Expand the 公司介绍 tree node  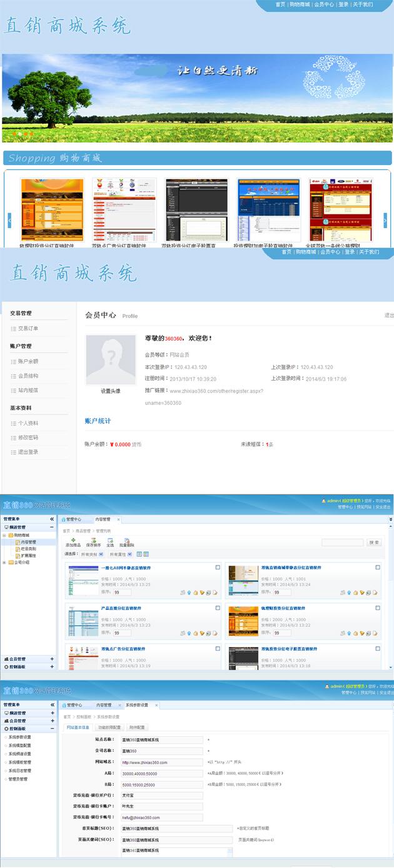(4, 562)
